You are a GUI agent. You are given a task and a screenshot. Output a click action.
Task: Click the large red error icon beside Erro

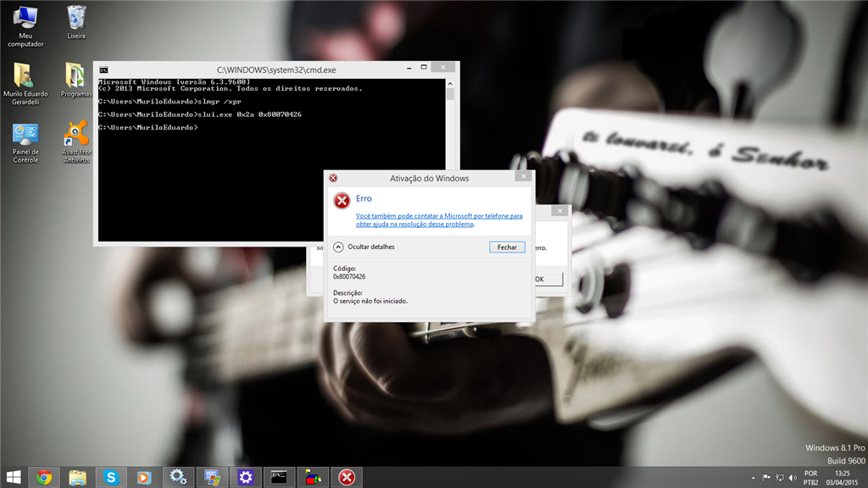[x=342, y=200]
